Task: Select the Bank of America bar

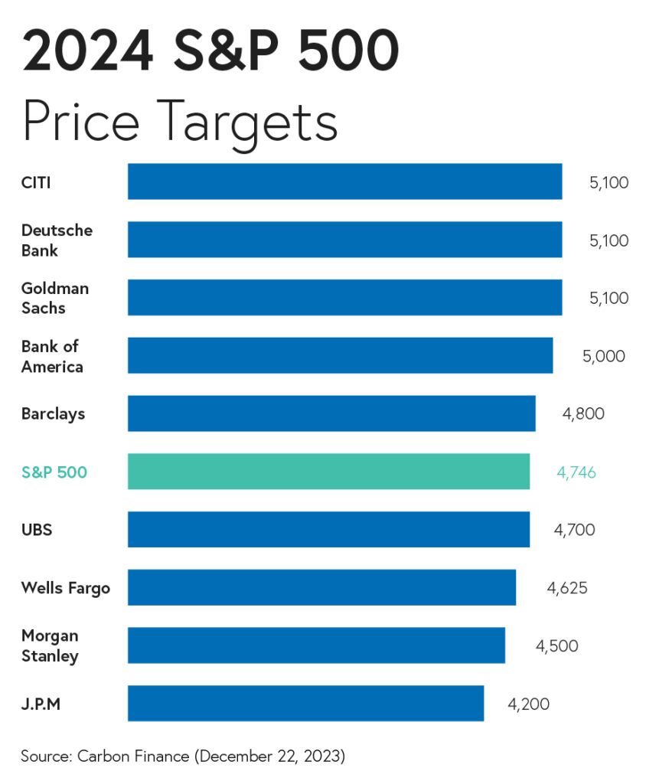Action: pyautogui.click(x=341, y=355)
